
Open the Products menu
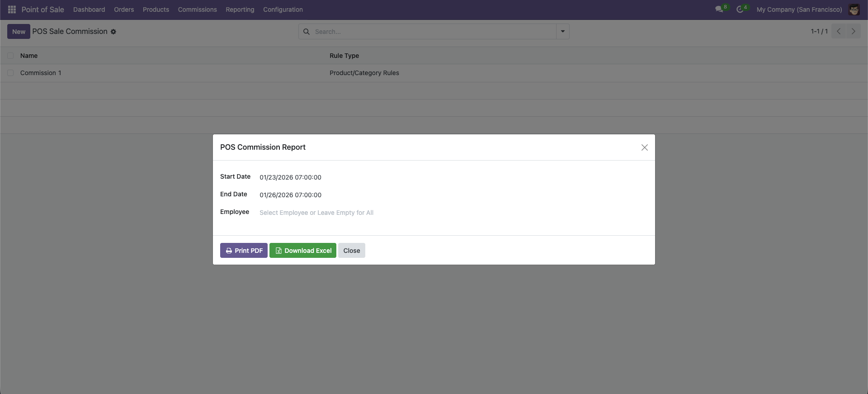[x=156, y=9]
